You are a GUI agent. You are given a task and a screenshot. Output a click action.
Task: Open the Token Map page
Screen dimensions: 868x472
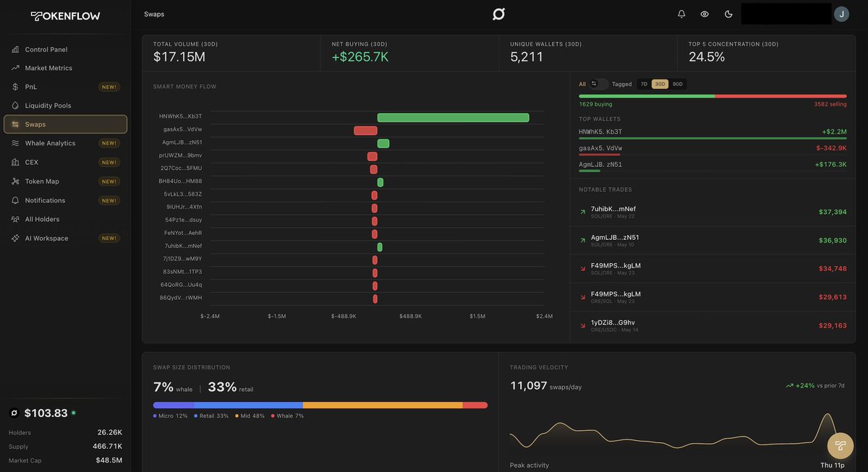click(x=65, y=181)
